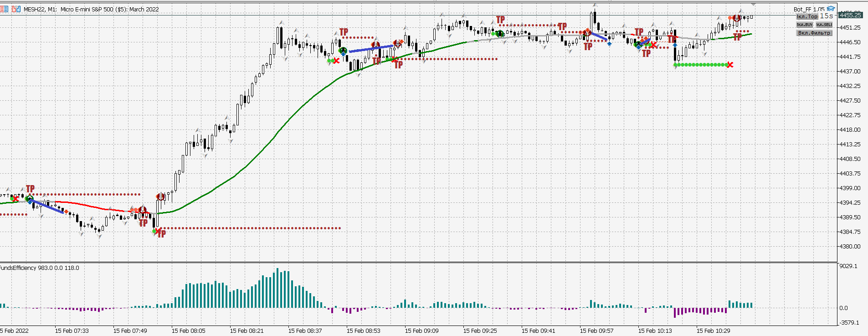Click price scale value 4403.75
868x336 pixels.
point(850,173)
